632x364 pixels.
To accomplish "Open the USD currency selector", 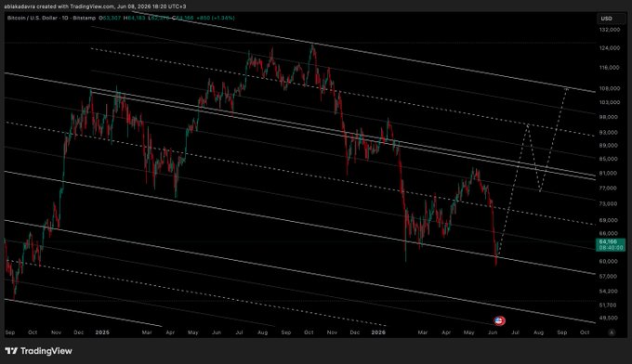I will pyautogui.click(x=612, y=19).
